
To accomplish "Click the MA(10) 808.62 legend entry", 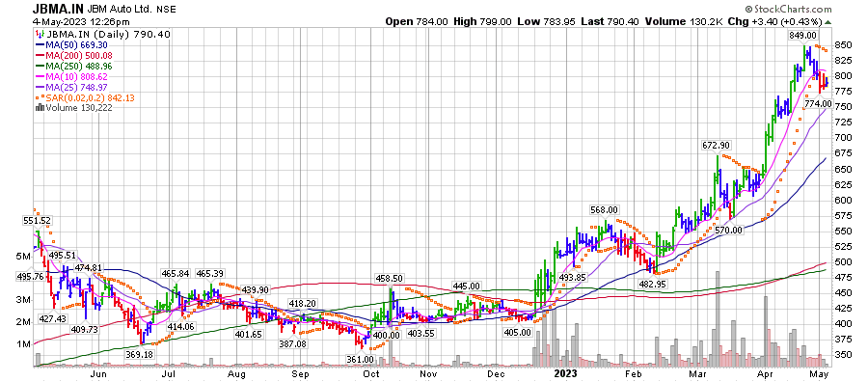I will point(77,76).
